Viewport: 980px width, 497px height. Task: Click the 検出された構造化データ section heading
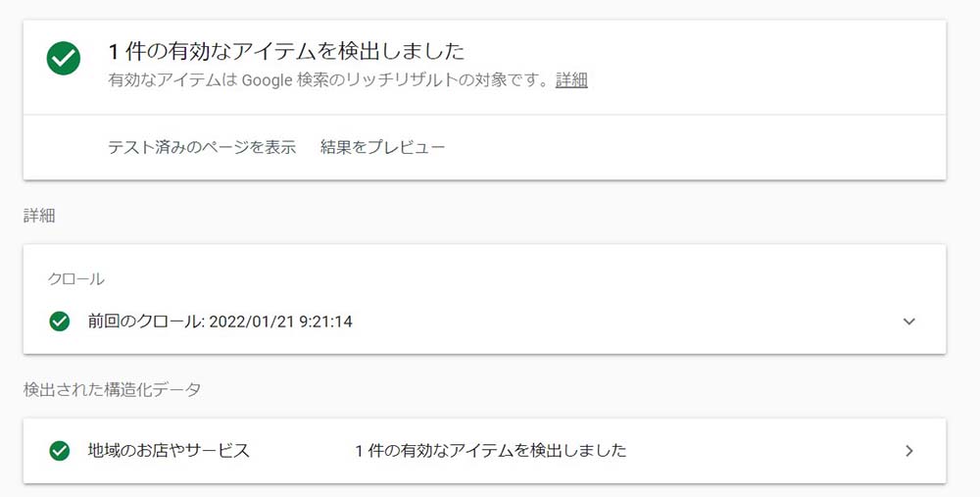pos(112,389)
